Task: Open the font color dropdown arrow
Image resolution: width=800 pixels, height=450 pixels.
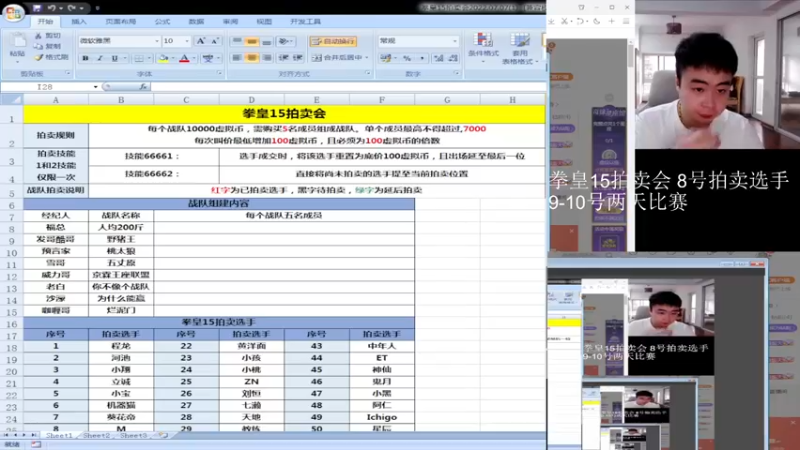Action: [x=194, y=59]
